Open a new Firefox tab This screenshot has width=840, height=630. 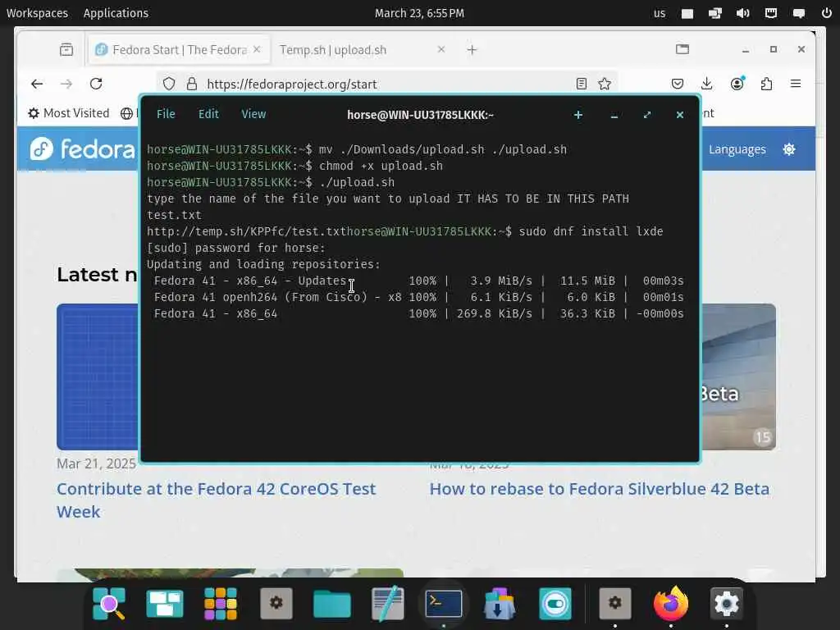coord(472,50)
